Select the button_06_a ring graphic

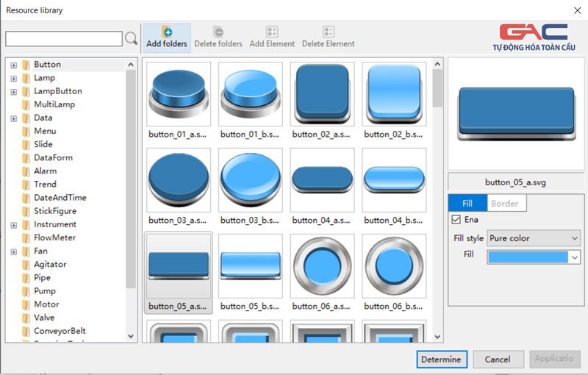(322, 266)
